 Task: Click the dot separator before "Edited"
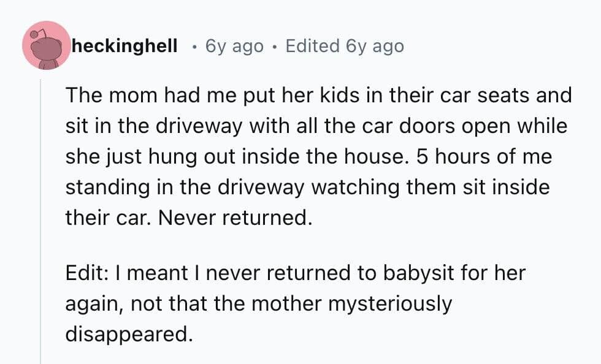pyautogui.click(x=275, y=46)
